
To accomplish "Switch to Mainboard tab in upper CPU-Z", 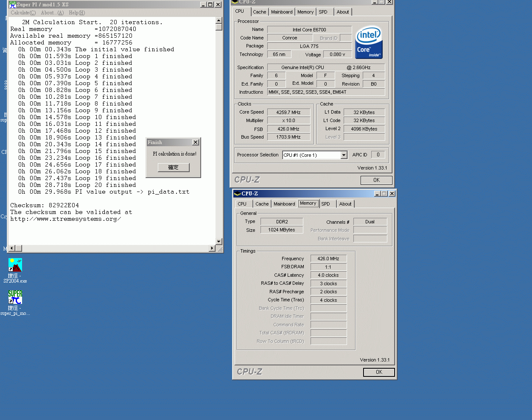I will coord(282,12).
